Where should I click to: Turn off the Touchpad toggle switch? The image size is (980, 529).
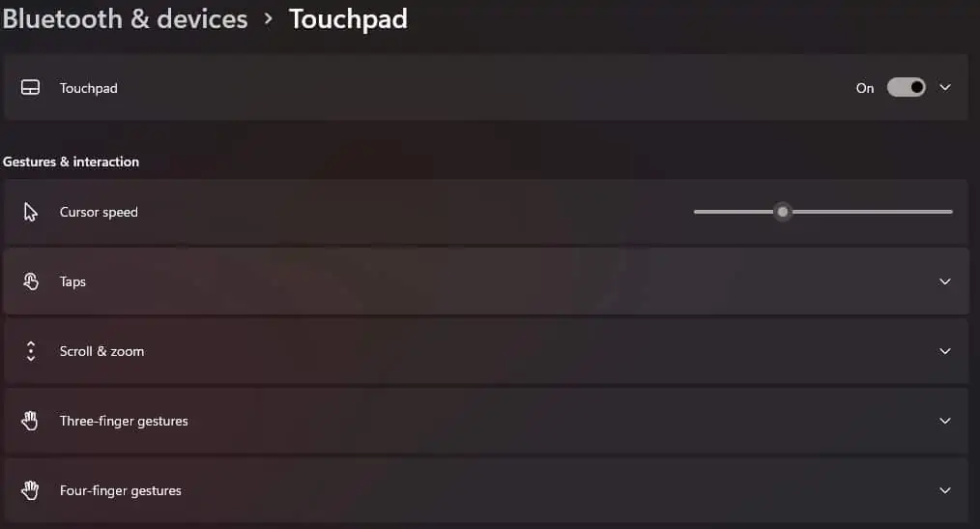coord(906,88)
